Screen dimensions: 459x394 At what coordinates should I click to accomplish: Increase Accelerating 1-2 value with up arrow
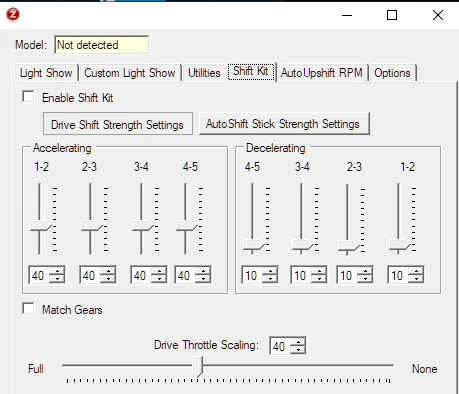[x=57, y=271]
